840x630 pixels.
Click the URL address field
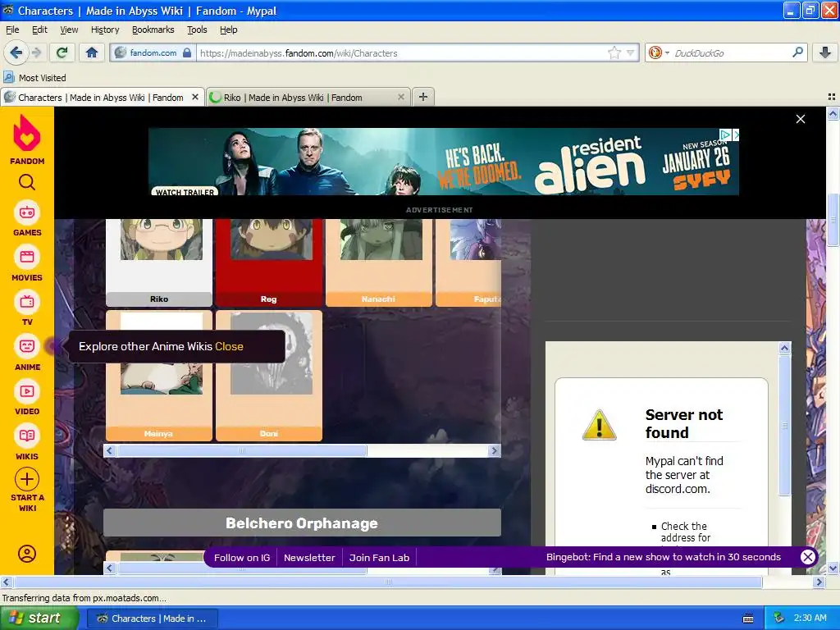tap(402, 52)
